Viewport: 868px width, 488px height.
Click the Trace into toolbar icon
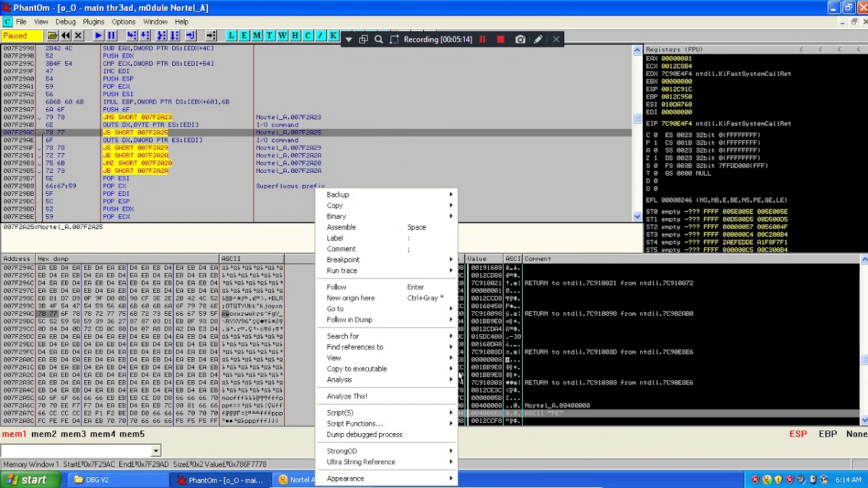coord(161,35)
